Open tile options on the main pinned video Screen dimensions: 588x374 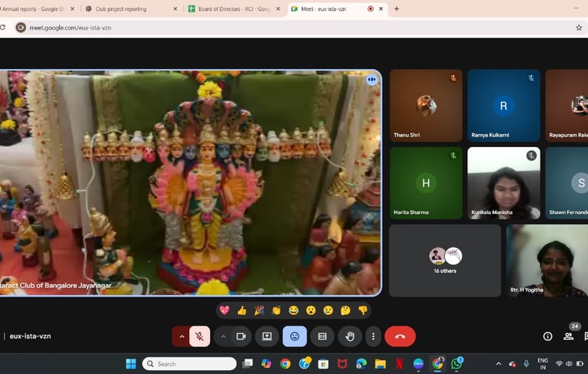(x=371, y=79)
